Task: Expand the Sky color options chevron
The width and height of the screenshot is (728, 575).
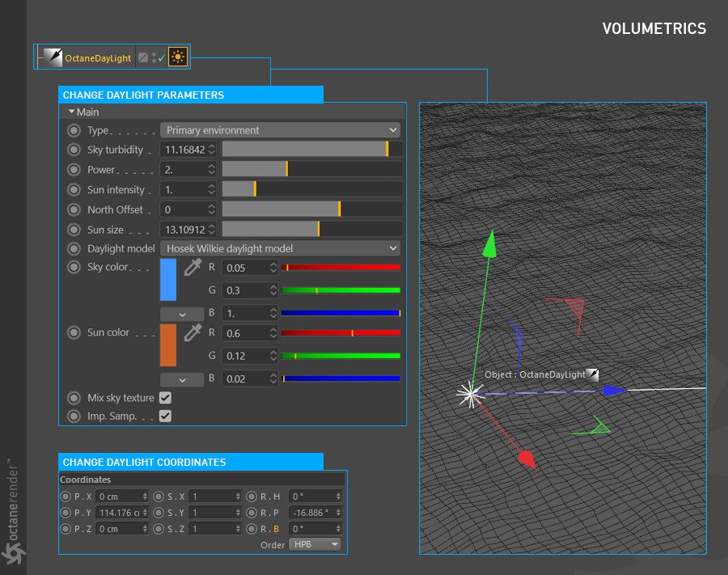Action: coord(180,314)
